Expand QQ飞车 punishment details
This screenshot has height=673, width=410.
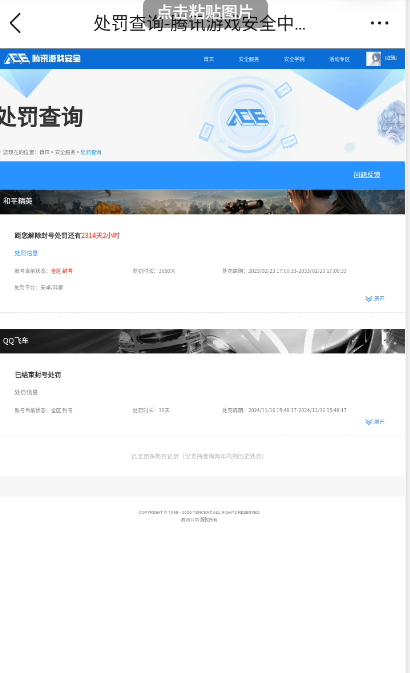tap(375, 422)
